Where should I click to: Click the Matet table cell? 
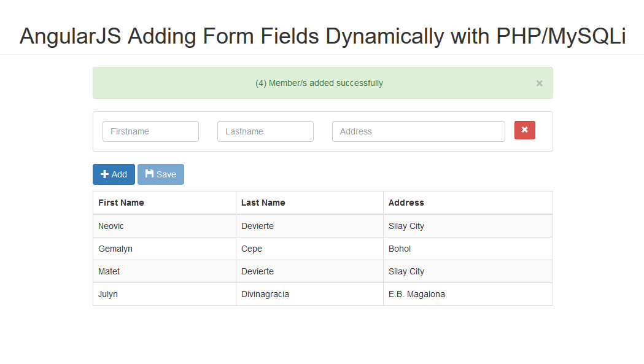click(109, 271)
